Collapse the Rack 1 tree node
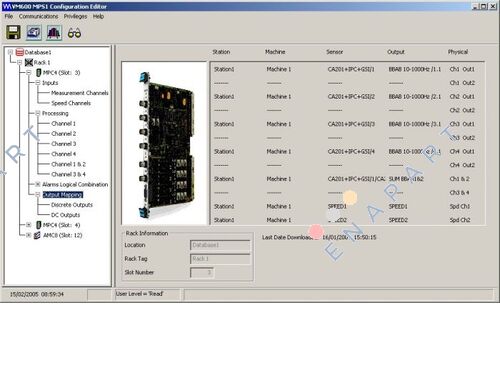 pyautogui.click(x=19, y=62)
